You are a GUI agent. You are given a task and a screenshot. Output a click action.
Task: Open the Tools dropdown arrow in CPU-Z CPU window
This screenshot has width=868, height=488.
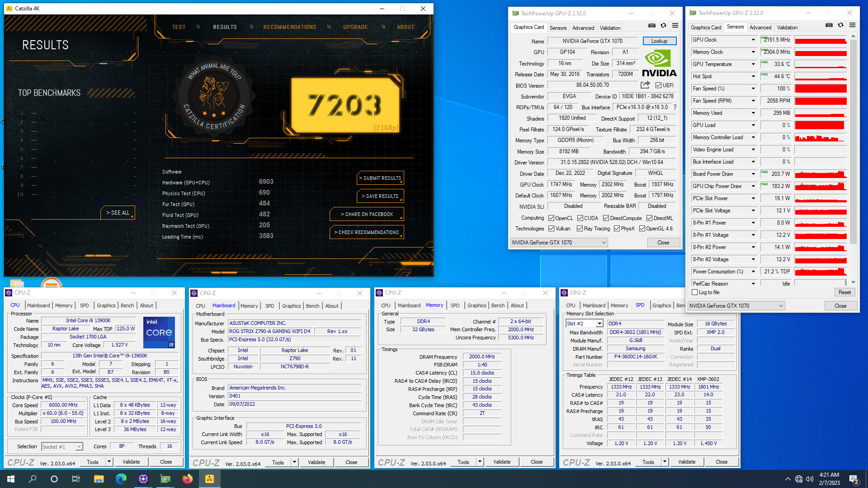tap(109, 462)
